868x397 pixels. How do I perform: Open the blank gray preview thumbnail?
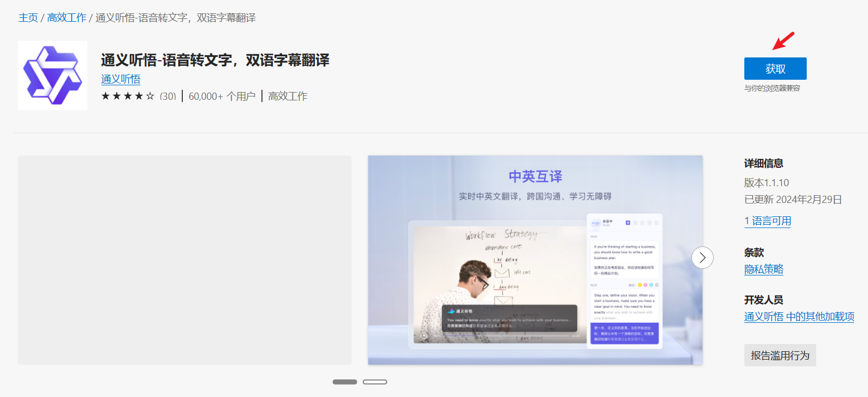[185, 260]
